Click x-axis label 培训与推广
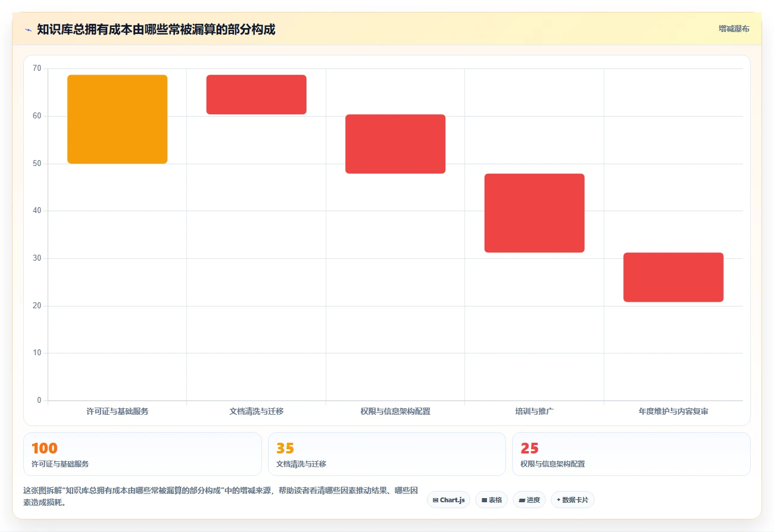The width and height of the screenshot is (774, 532). click(x=535, y=411)
